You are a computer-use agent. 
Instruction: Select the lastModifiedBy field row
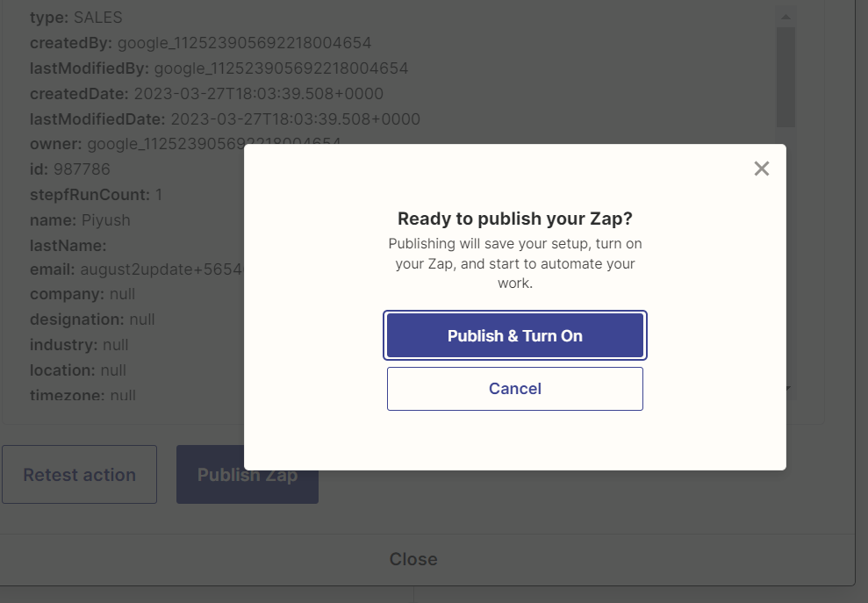coord(219,68)
